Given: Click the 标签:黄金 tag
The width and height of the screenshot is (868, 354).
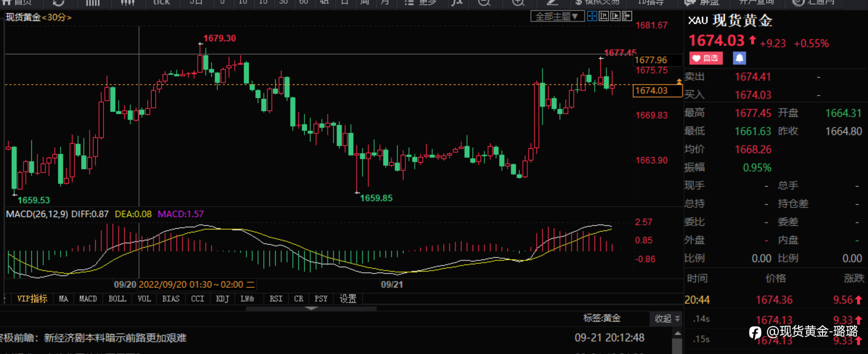Looking at the screenshot, I should (602, 318).
